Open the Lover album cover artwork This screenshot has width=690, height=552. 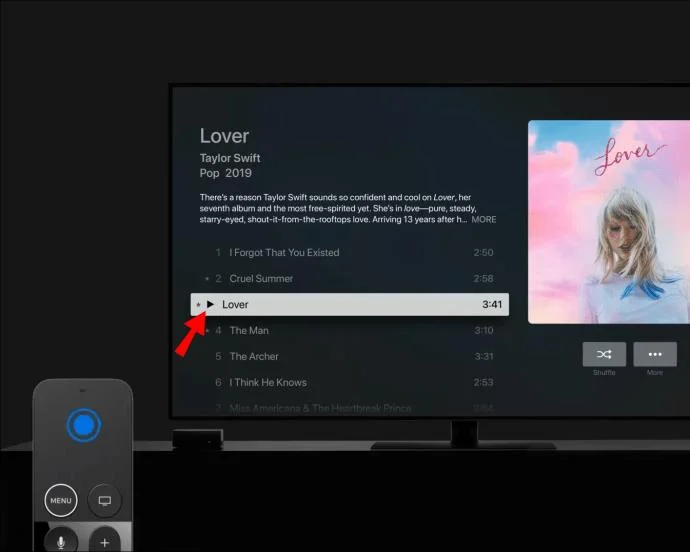coord(609,222)
